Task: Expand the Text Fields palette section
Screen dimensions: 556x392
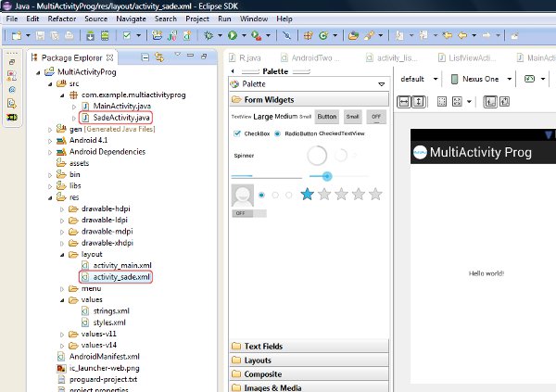Action: (264, 347)
